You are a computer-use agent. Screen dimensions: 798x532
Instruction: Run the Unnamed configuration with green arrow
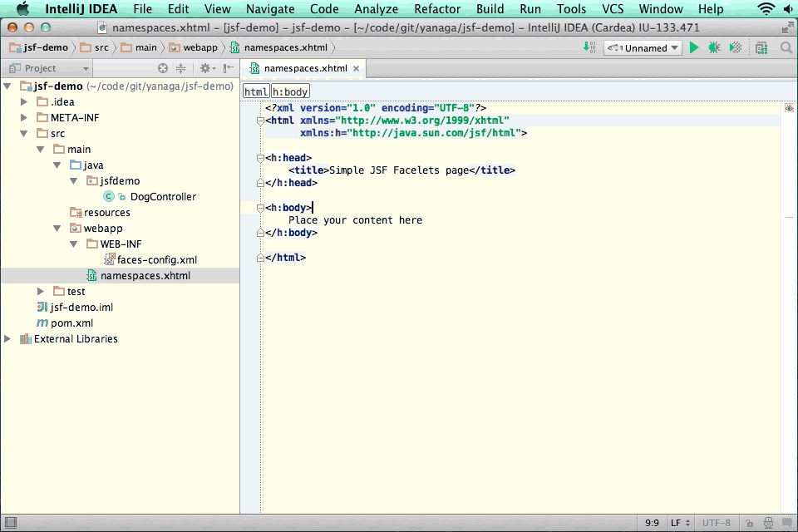[693, 47]
